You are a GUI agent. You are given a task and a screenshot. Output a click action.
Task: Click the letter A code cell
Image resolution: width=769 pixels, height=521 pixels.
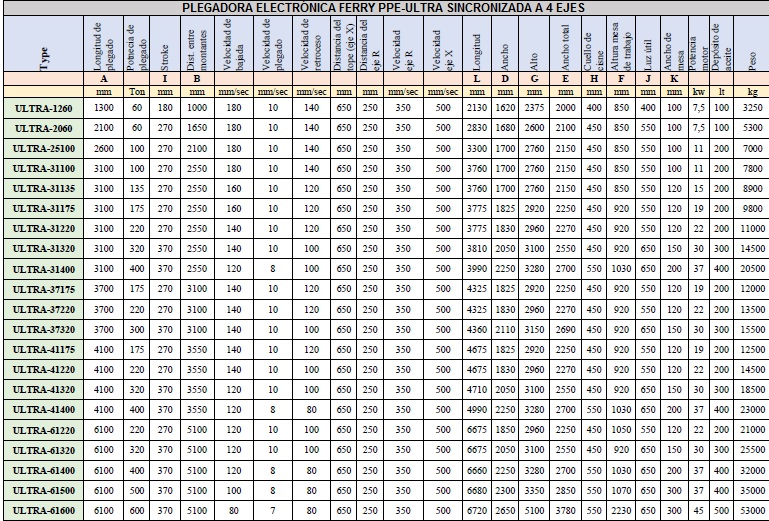click(103, 78)
